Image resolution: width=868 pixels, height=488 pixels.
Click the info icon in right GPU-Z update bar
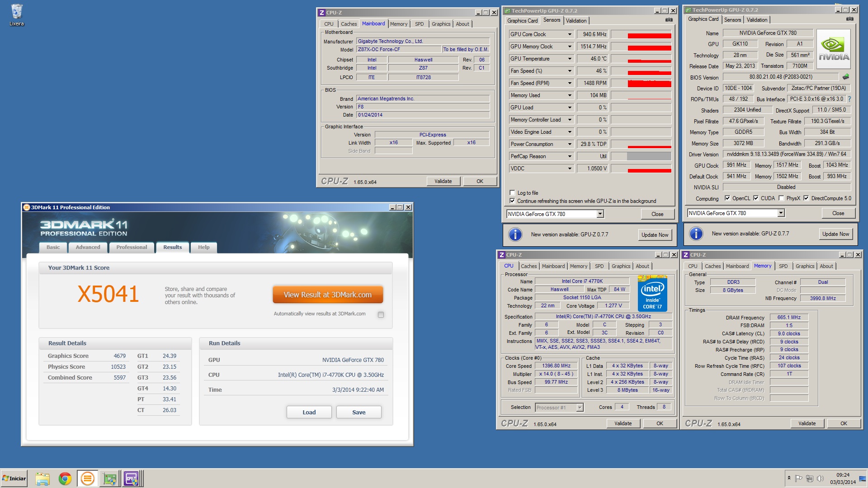click(696, 234)
